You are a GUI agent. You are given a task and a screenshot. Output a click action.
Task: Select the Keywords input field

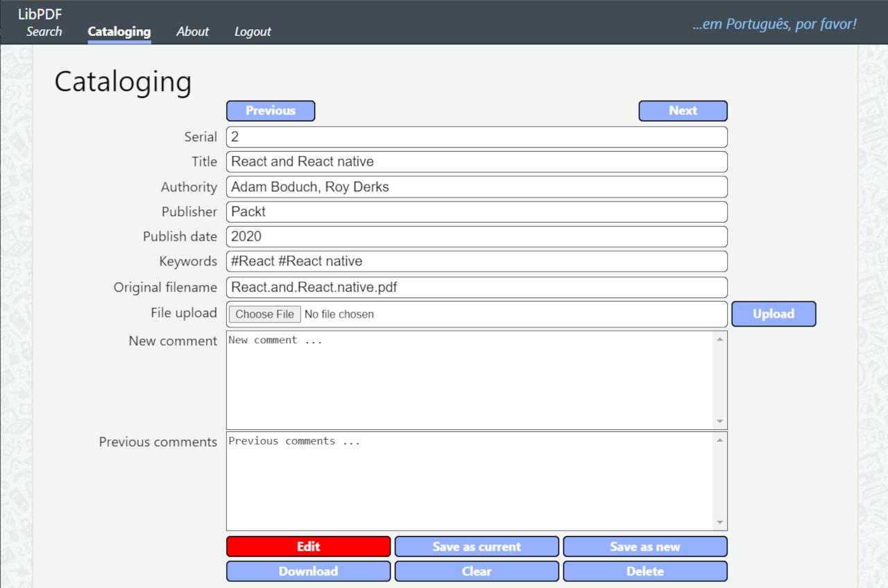(x=477, y=261)
